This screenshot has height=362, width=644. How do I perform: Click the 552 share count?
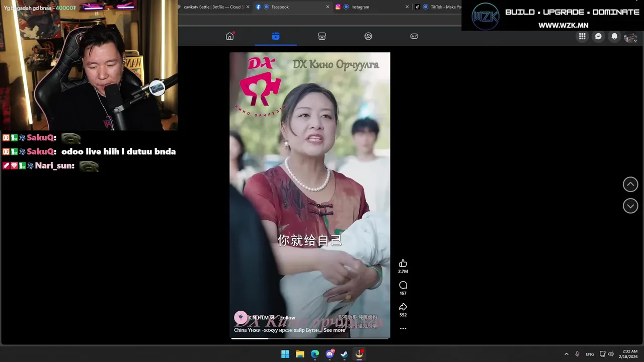tap(403, 315)
